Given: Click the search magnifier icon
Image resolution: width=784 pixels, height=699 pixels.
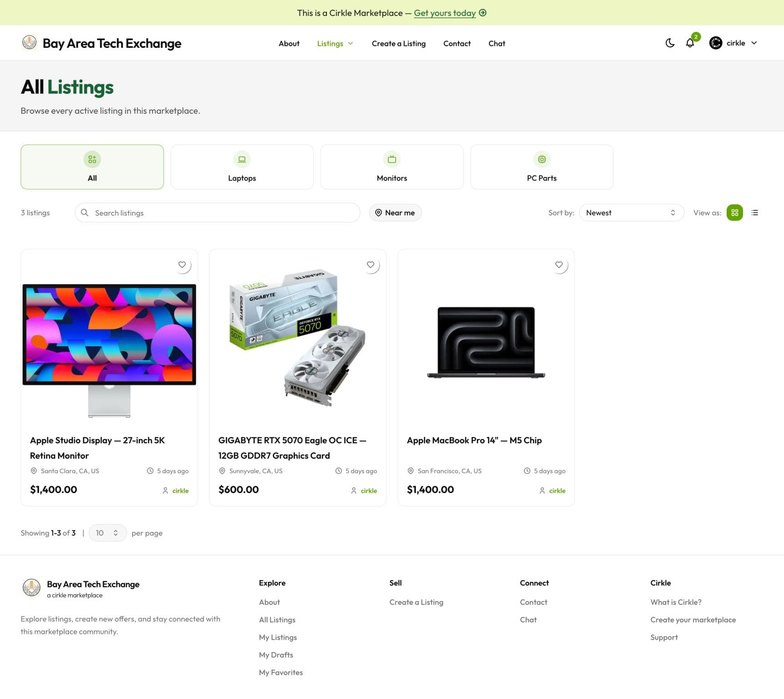Looking at the screenshot, I should [x=85, y=213].
